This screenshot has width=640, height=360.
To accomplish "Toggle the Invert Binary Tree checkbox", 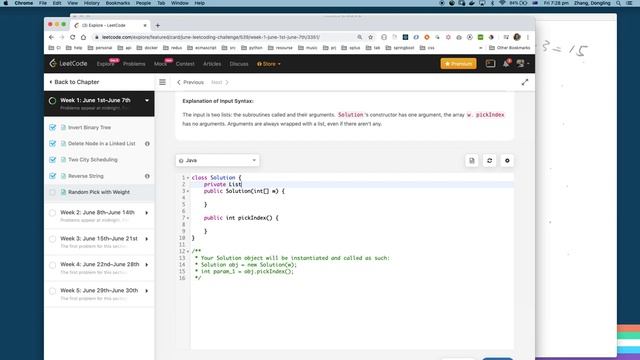I will pos(53,127).
